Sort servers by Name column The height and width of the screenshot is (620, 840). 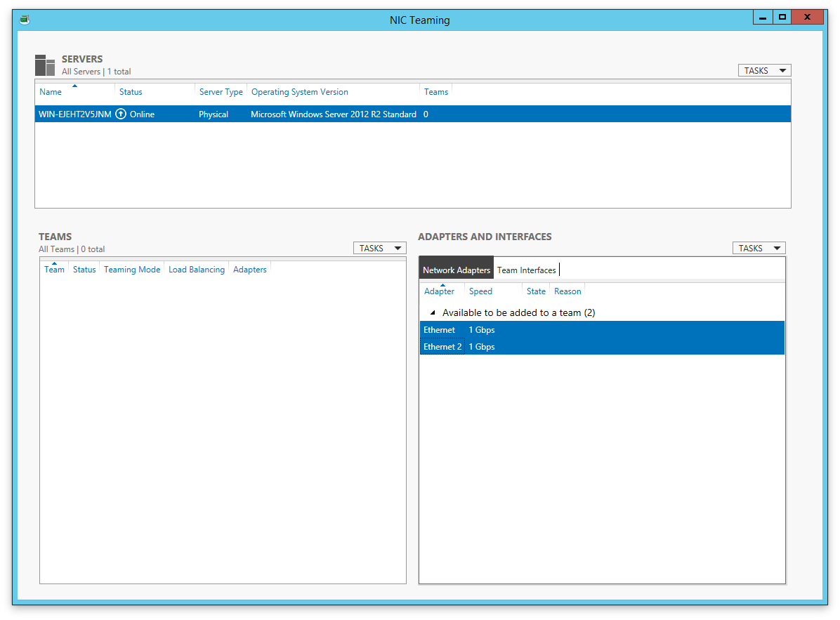click(x=51, y=92)
